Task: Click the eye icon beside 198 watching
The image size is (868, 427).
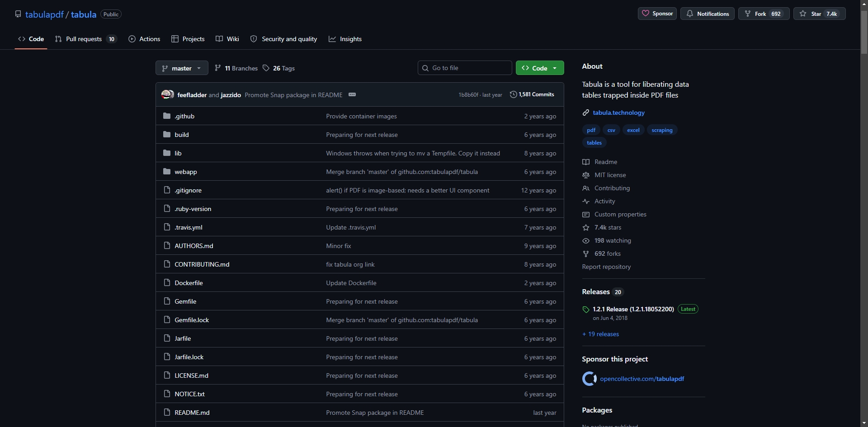Action: (x=586, y=240)
